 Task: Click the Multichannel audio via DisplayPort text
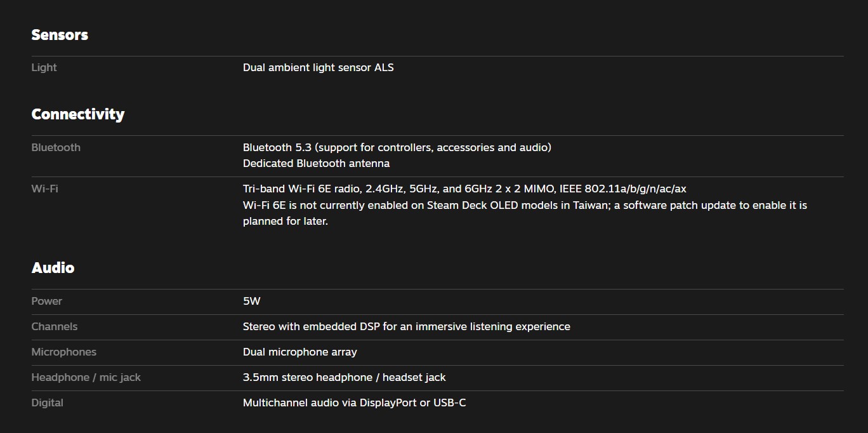pos(354,403)
